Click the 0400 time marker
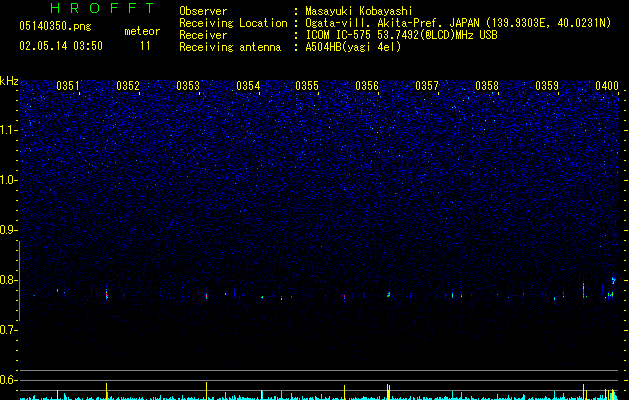This screenshot has height=400, width=629. (607, 86)
